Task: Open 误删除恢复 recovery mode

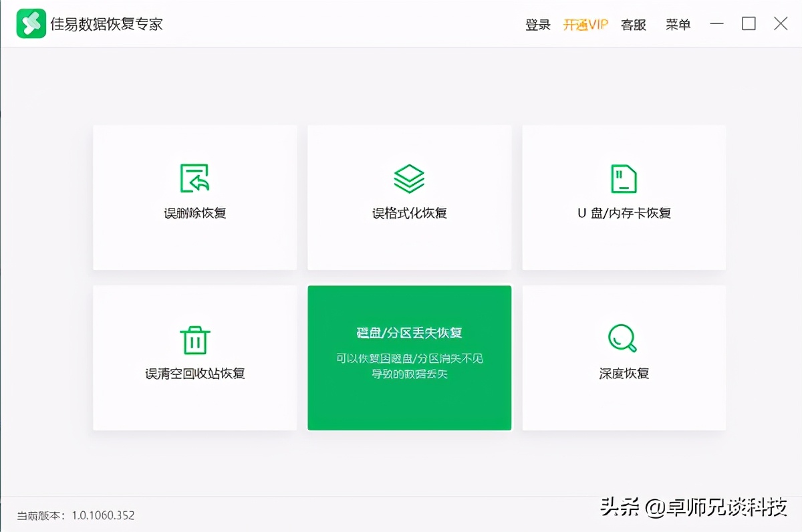Action: pos(194,197)
